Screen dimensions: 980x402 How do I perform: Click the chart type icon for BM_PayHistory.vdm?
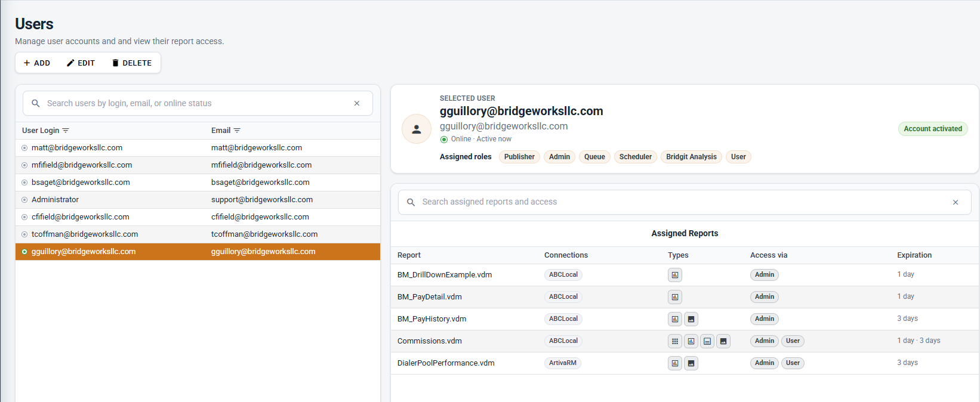pos(675,319)
